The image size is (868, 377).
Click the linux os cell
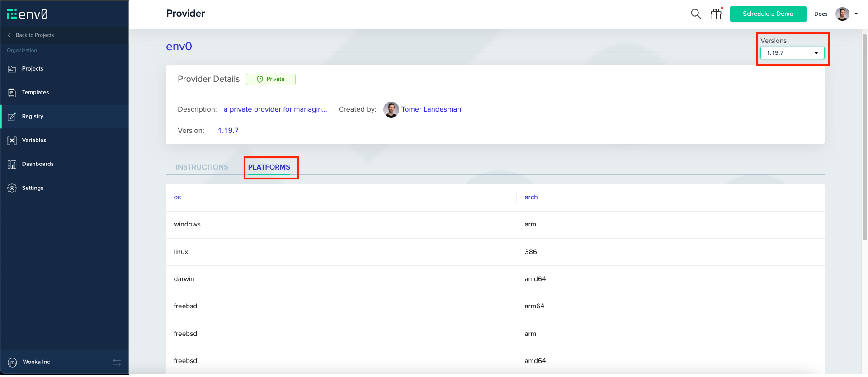[181, 252]
